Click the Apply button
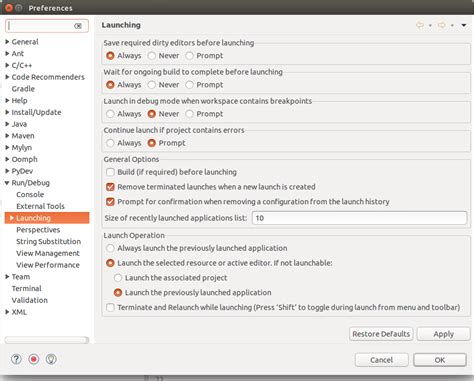The width and height of the screenshot is (474, 381). [443, 334]
